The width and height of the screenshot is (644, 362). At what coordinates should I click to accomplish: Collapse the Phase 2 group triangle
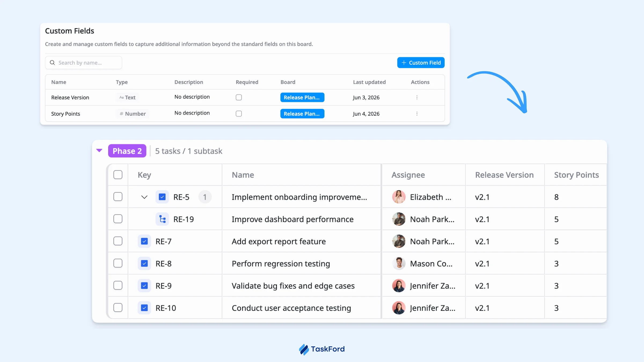pos(99,151)
